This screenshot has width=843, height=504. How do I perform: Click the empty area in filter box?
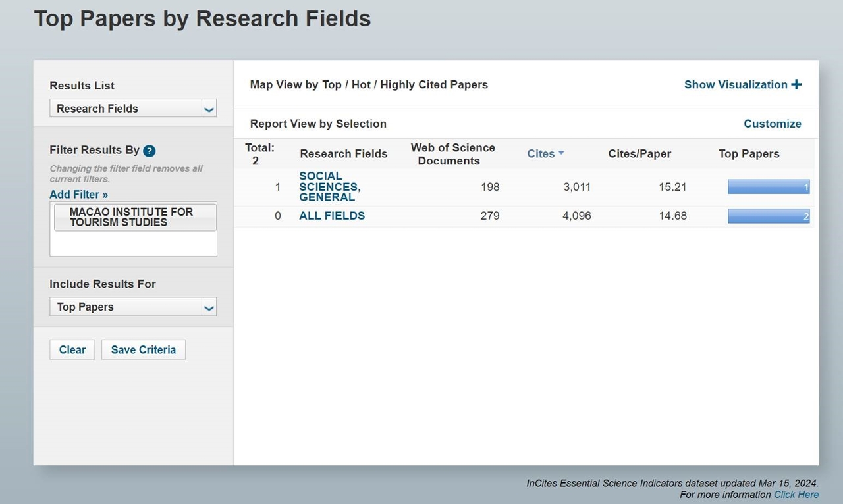coord(133,244)
